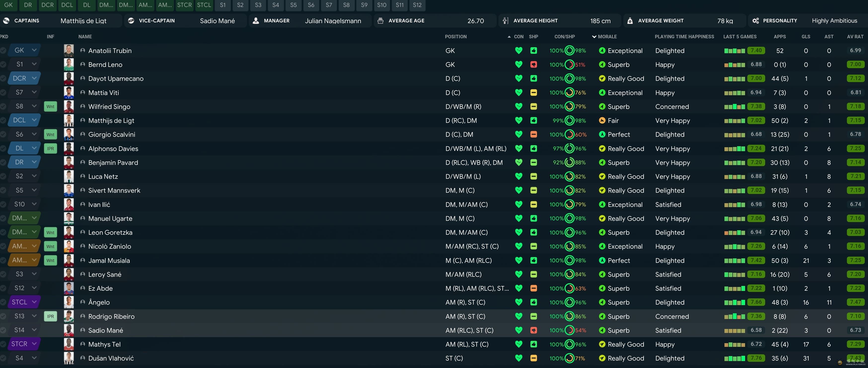Click Bernd Leno's red match sharpness icon
This screenshot has width=868, height=368.
click(533, 64)
